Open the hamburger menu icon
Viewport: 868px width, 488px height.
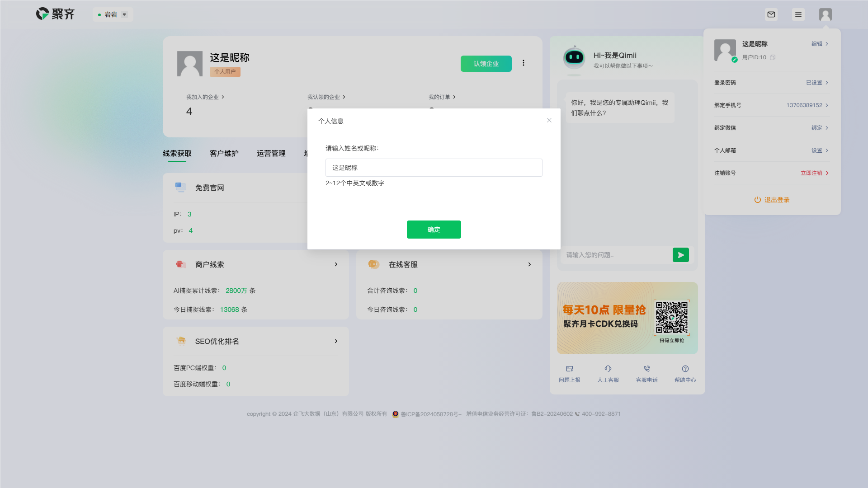[798, 14]
